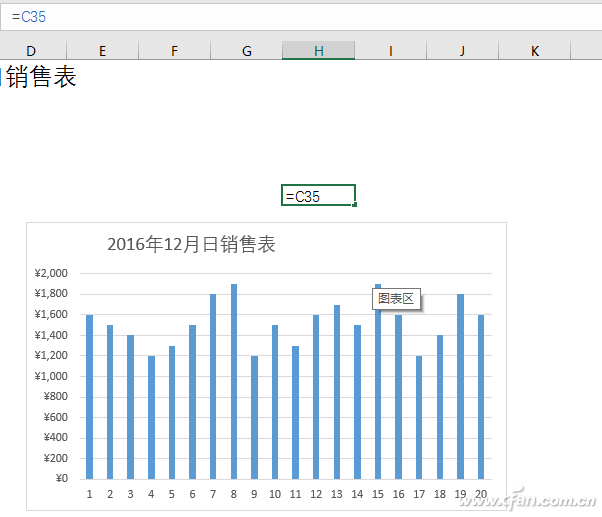Select the chart title 2016年12月日销售表

click(191, 245)
